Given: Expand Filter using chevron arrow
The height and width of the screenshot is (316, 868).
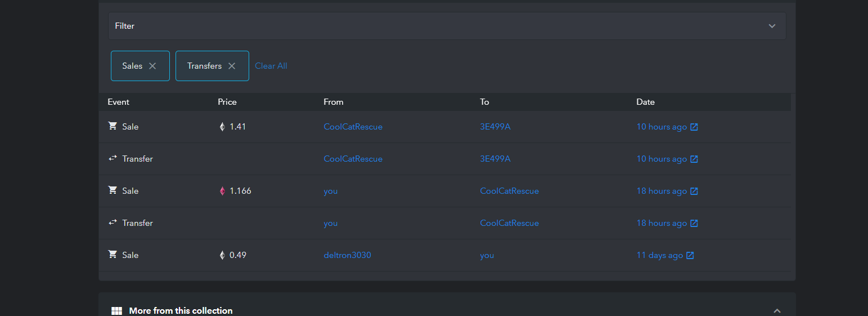Looking at the screenshot, I should [772, 26].
